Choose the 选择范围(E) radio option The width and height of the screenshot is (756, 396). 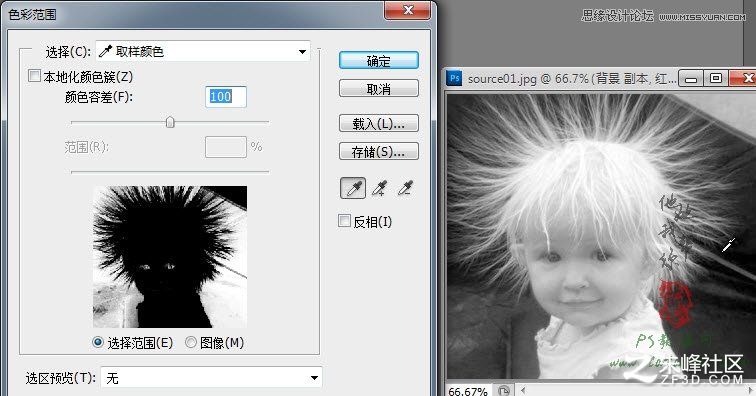pyautogui.click(x=98, y=342)
